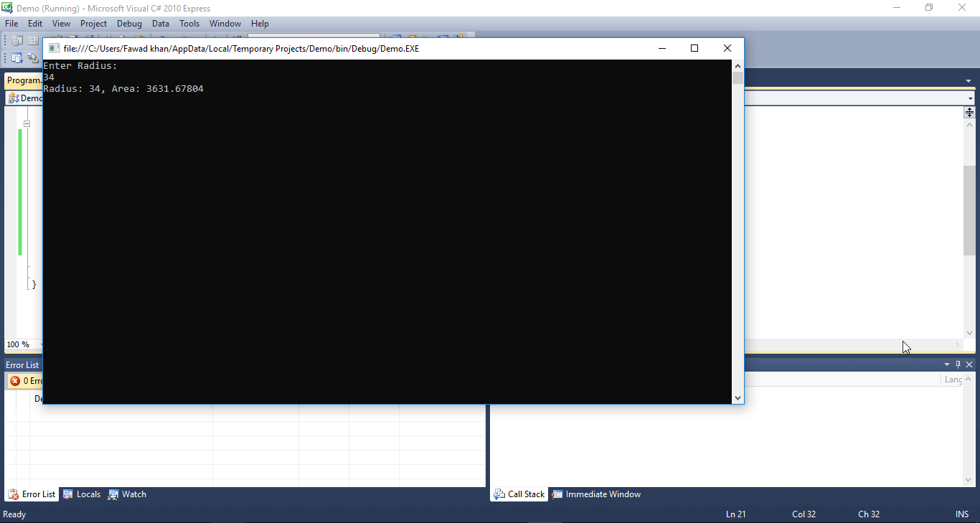
Task: Switch to the Watch tab
Action: coord(127,494)
